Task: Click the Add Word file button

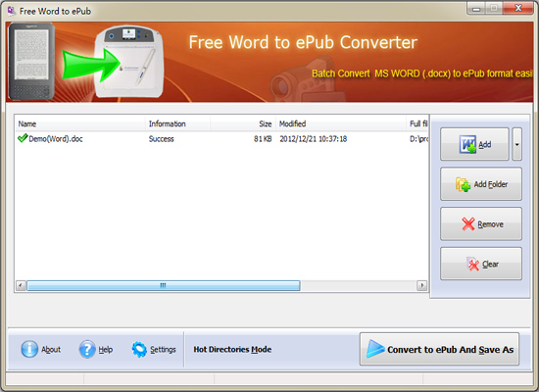Action: [474, 144]
